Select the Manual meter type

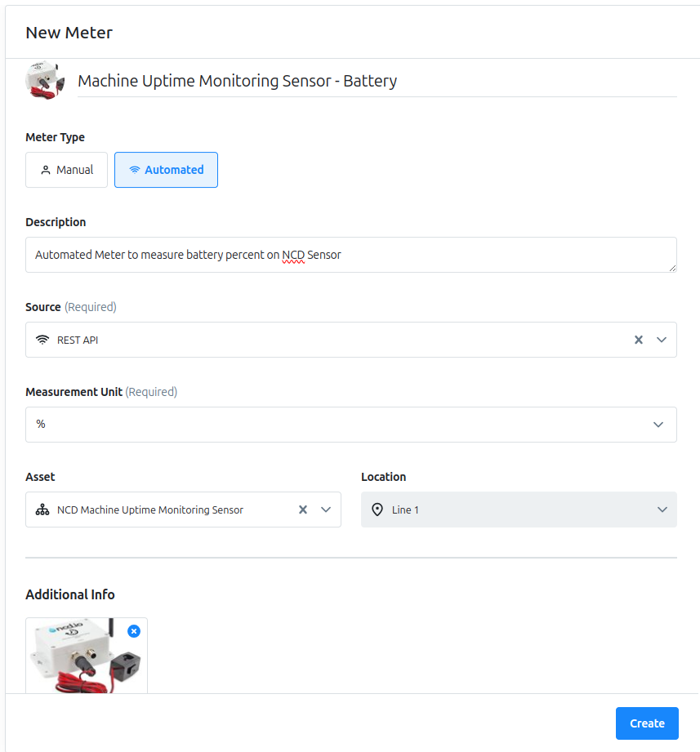(x=67, y=170)
